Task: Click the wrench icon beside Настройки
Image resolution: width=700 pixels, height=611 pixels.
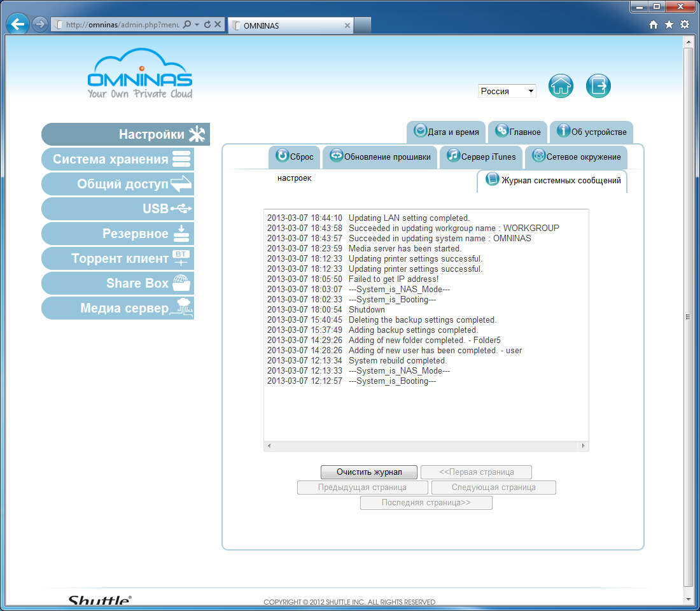Action: [x=197, y=134]
